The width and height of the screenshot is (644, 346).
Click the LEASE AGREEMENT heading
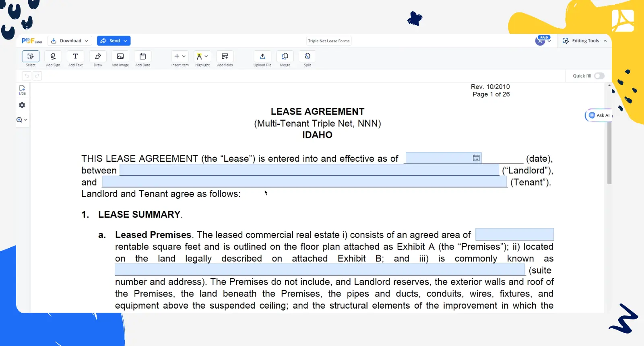[x=318, y=111]
